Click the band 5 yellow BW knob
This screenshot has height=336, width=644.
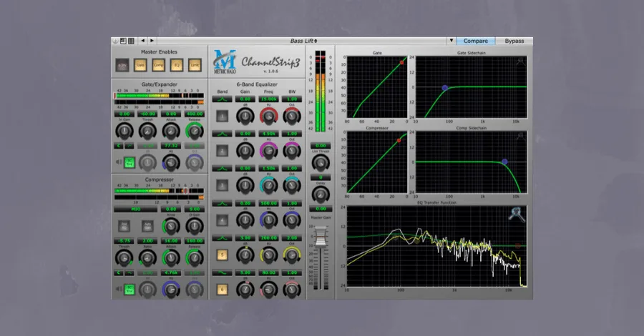[x=292, y=255]
